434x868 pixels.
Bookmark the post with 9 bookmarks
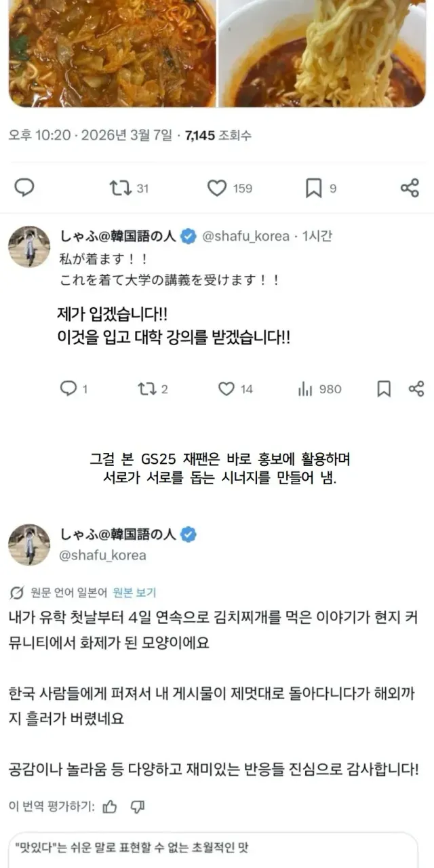coord(321,188)
